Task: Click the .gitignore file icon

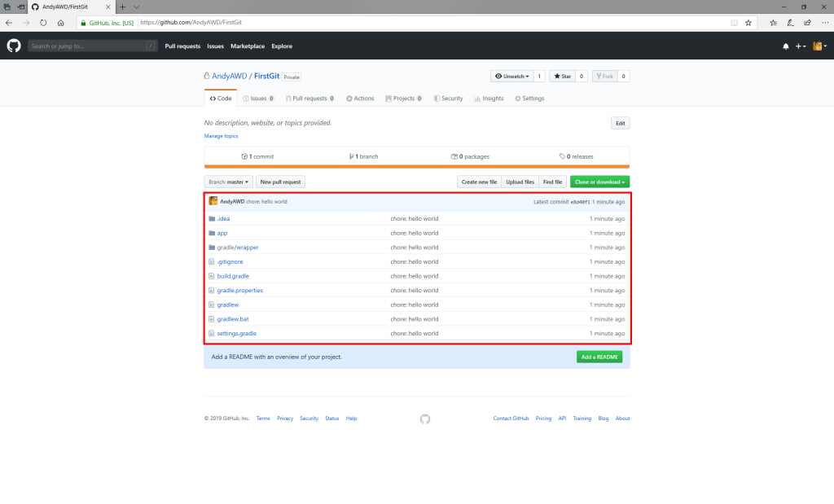Action: point(211,261)
